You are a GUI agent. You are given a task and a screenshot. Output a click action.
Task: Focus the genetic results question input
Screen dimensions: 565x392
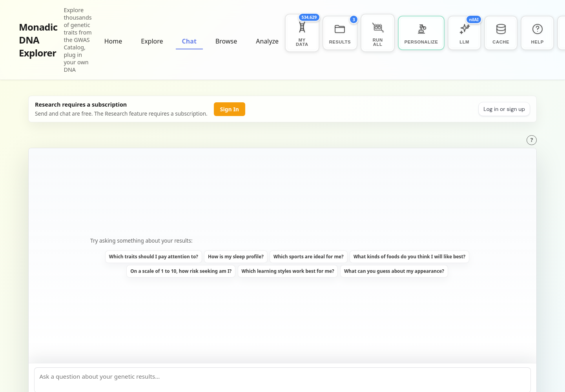[282, 379]
